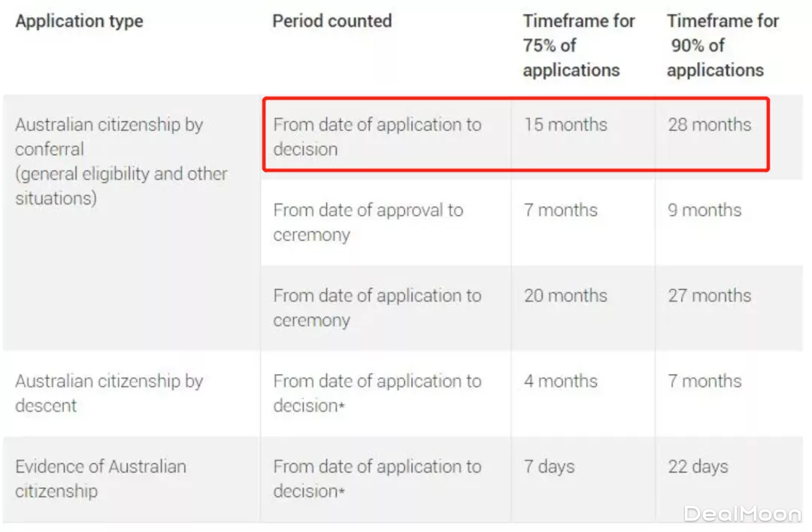
Task: Click the period text inside the red highlighted box
Action: [377, 136]
